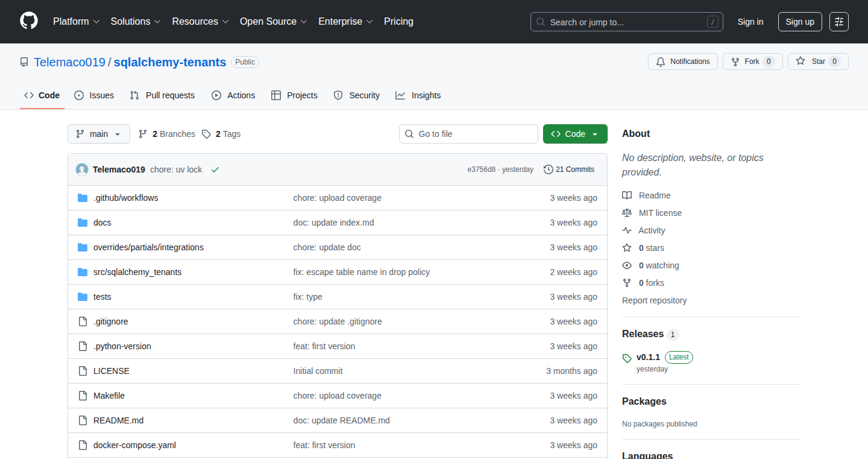Open commit message 'chore: uv lock'
868x459 pixels.
click(176, 169)
